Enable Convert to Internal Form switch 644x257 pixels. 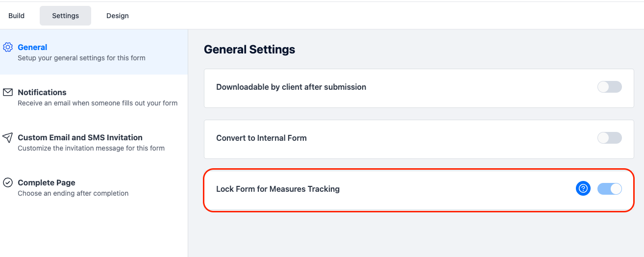pyautogui.click(x=609, y=138)
